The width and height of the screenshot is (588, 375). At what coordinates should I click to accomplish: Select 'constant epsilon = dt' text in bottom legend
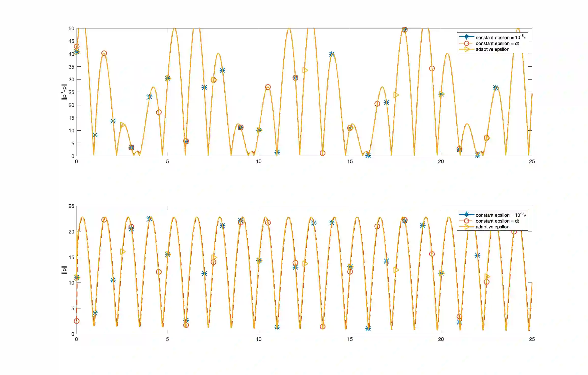pyautogui.click(x=497, y=221)
